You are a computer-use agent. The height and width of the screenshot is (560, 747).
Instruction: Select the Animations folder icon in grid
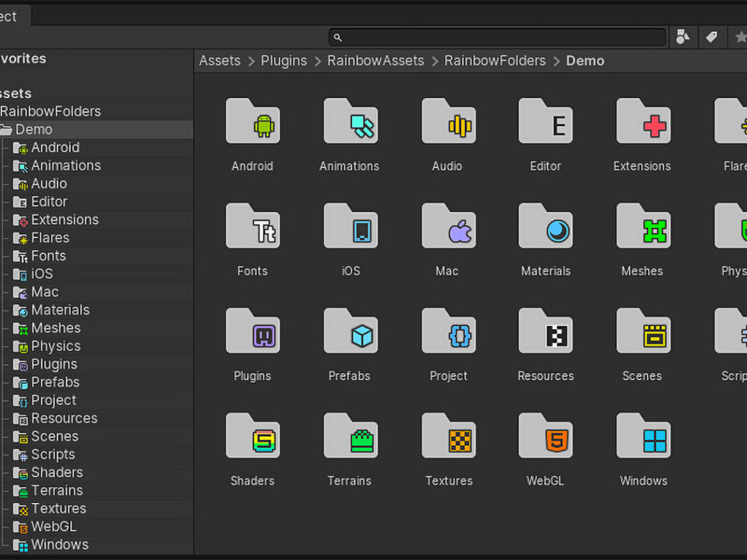tap(351, 121)
